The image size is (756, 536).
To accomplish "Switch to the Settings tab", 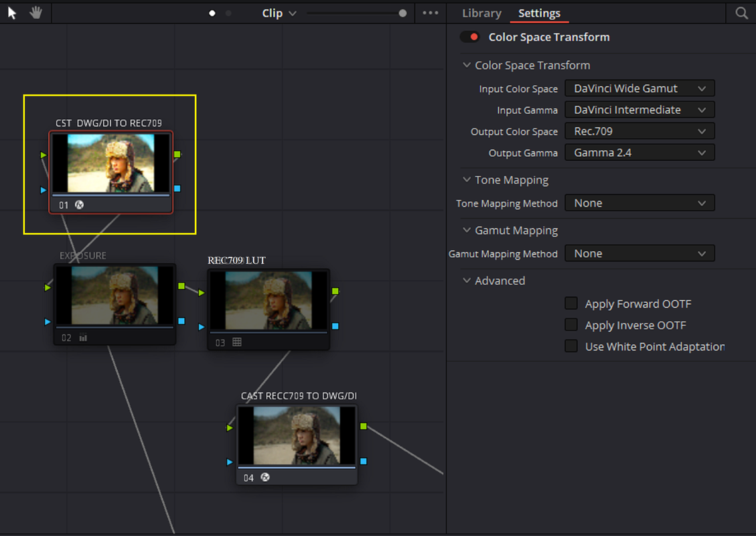I will (539, 13).
